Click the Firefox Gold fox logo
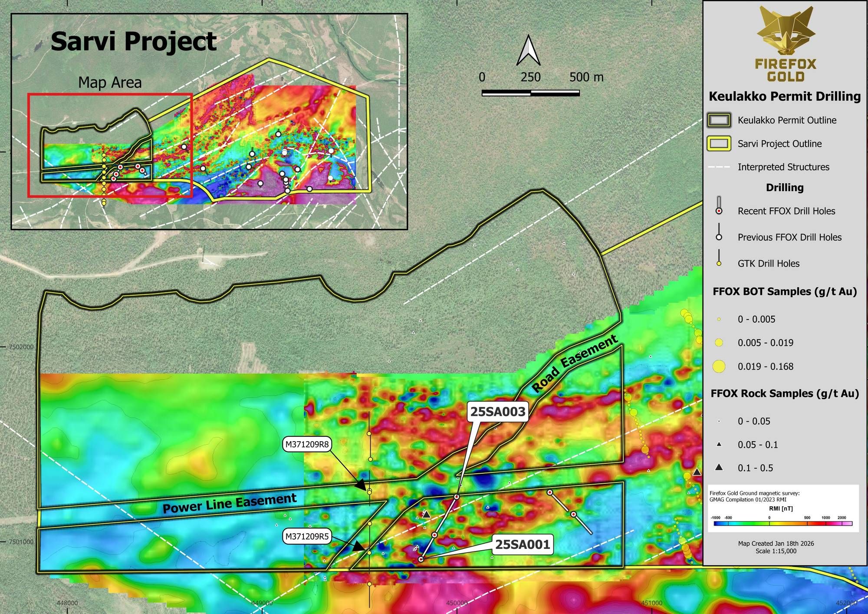 tap(786, 33)
